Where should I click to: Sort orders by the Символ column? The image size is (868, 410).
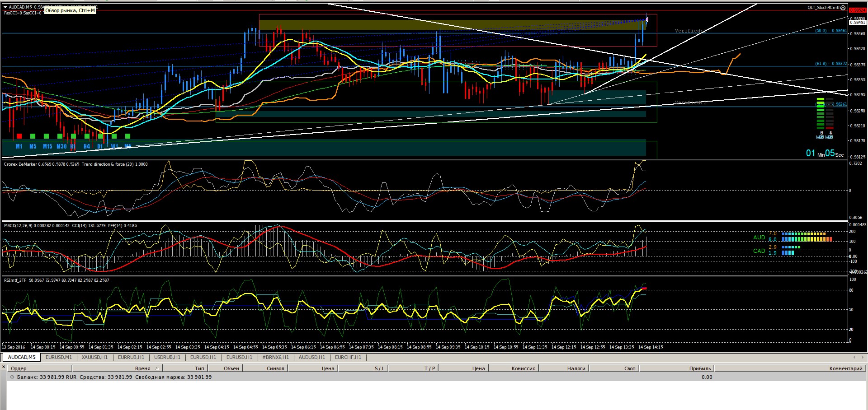pos(265,368)
